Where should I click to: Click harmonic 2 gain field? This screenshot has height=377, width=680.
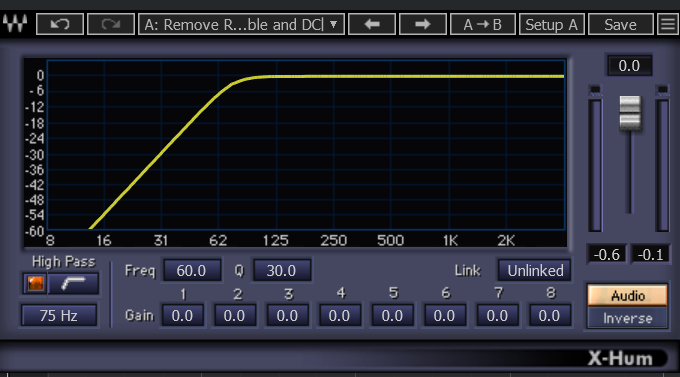pos(235,315)
